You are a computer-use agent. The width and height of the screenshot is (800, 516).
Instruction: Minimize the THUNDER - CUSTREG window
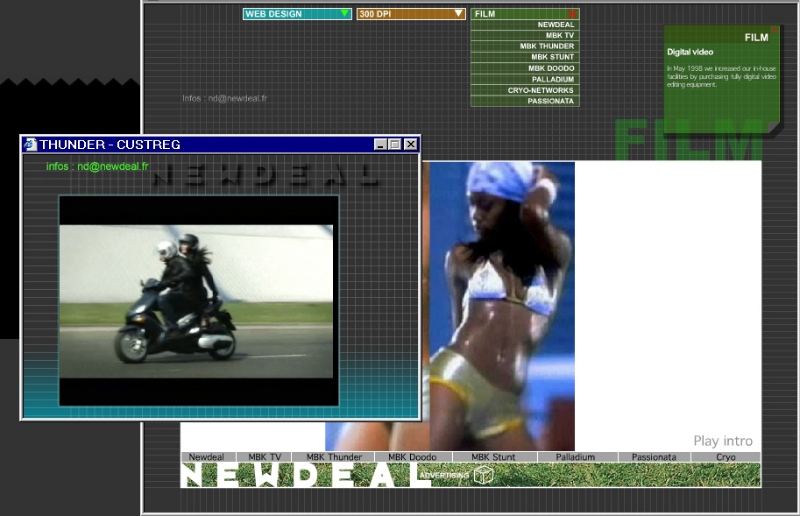click(x=380, y=144)
